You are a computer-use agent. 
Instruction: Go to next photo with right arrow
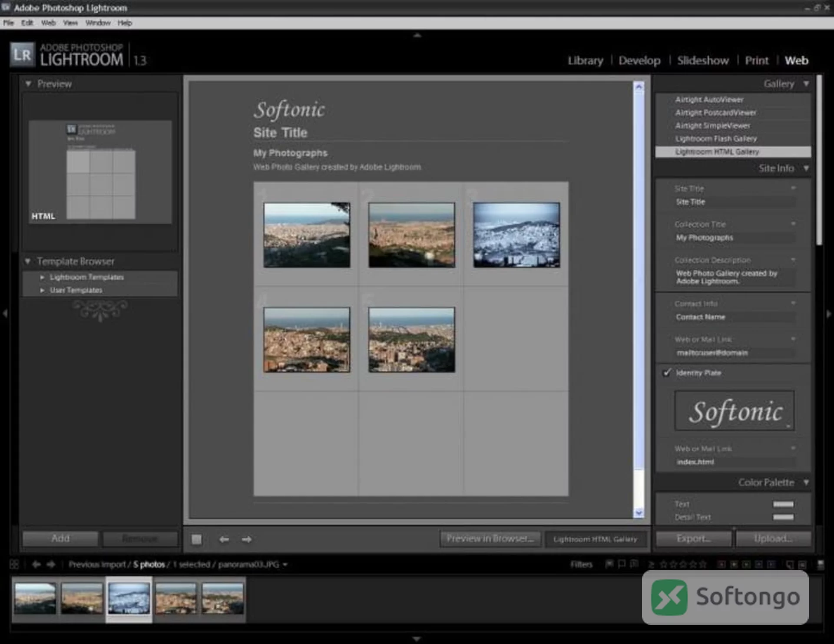247,539
